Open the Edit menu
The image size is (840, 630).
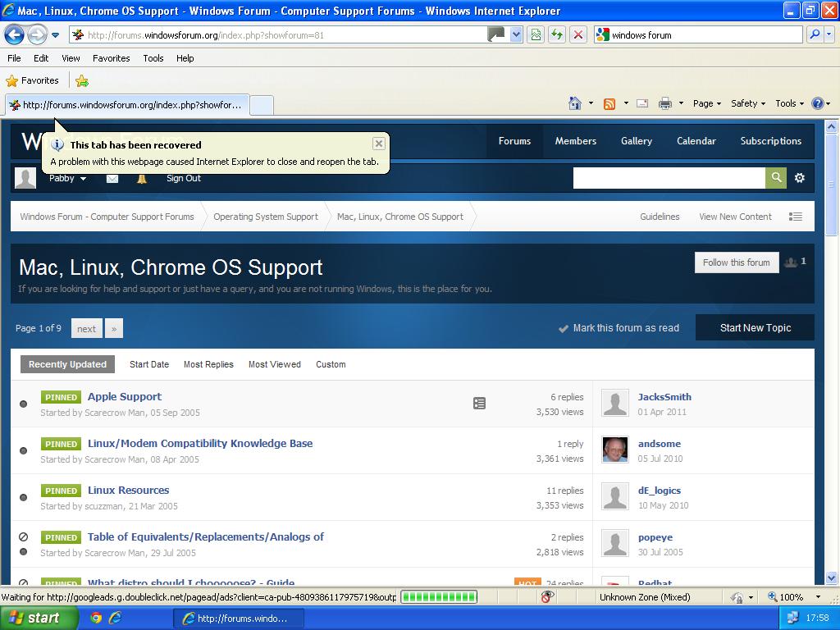41,58
